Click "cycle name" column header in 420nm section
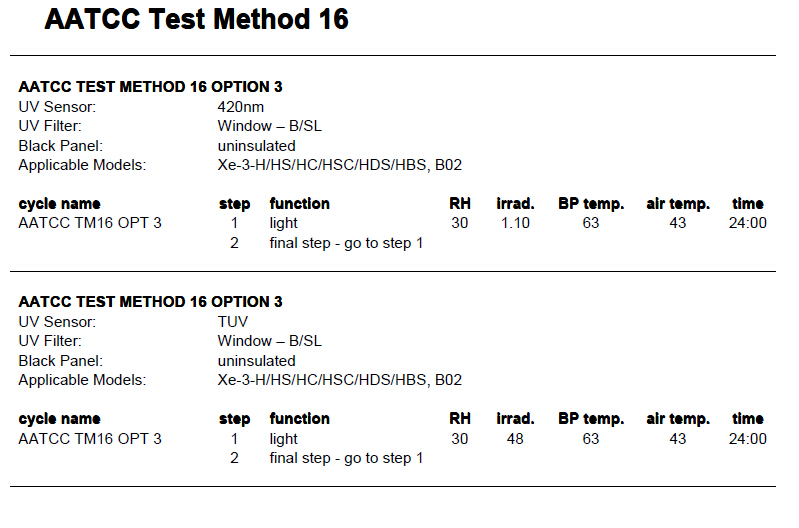The width and height of the screenshot is (799, 528). coord(59,204)
